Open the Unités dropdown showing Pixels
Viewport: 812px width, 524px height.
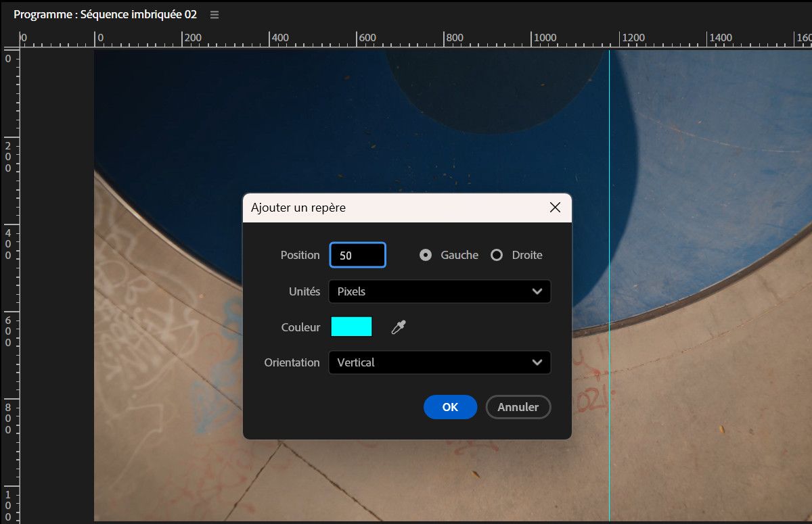(x=440, y=291)
